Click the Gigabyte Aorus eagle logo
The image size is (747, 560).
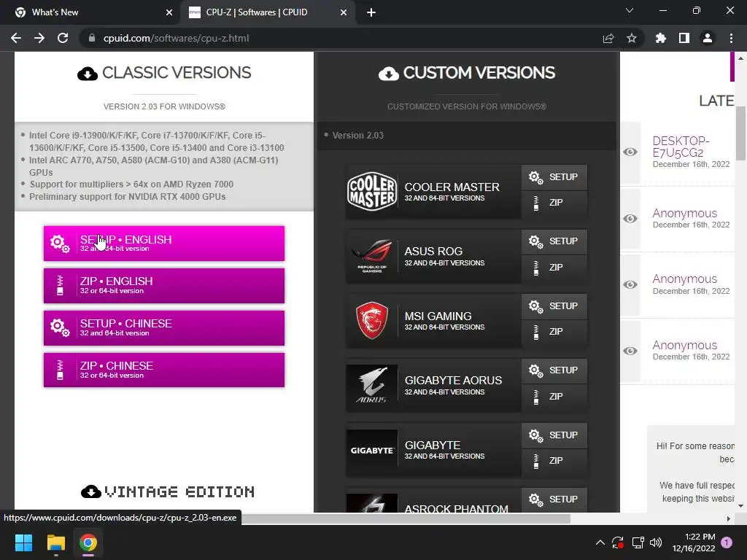pyautogui.click(x=372, y=385)
